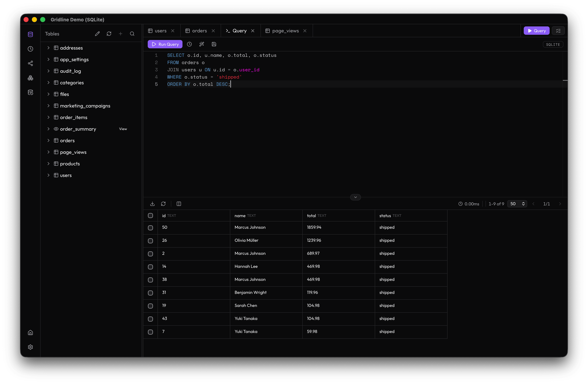Expand the app_settings table chevron
This screenshot has width=588, height=384.
coord(48,60)
